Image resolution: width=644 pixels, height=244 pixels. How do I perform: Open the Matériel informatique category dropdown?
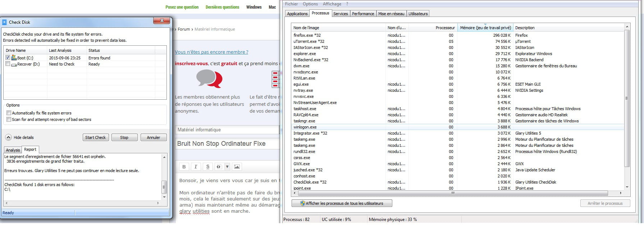click(x=227, y=130)
